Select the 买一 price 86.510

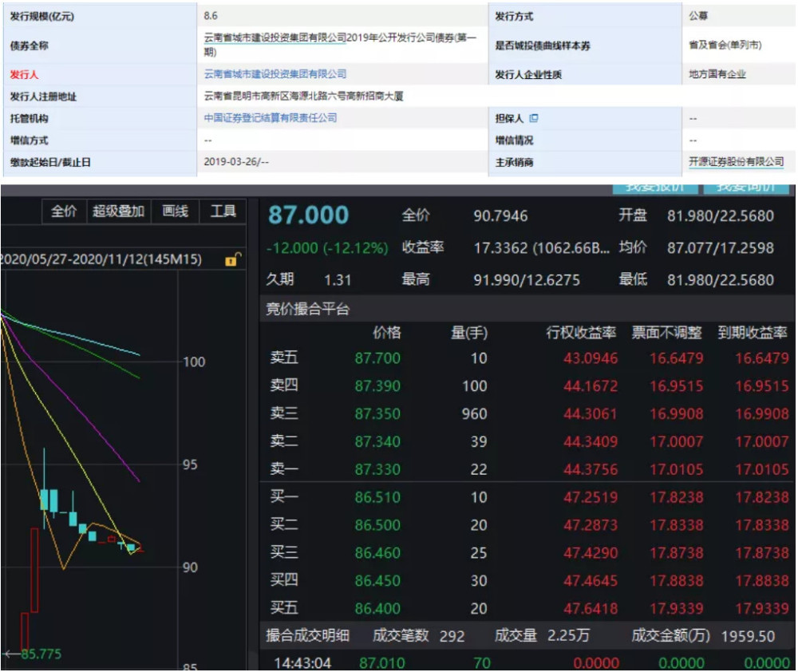(377, 497)
